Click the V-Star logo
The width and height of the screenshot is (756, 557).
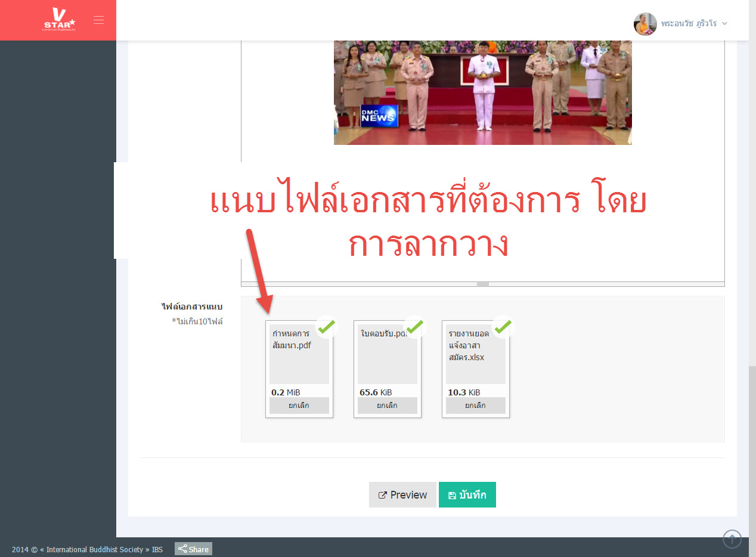tap(59, 20)
